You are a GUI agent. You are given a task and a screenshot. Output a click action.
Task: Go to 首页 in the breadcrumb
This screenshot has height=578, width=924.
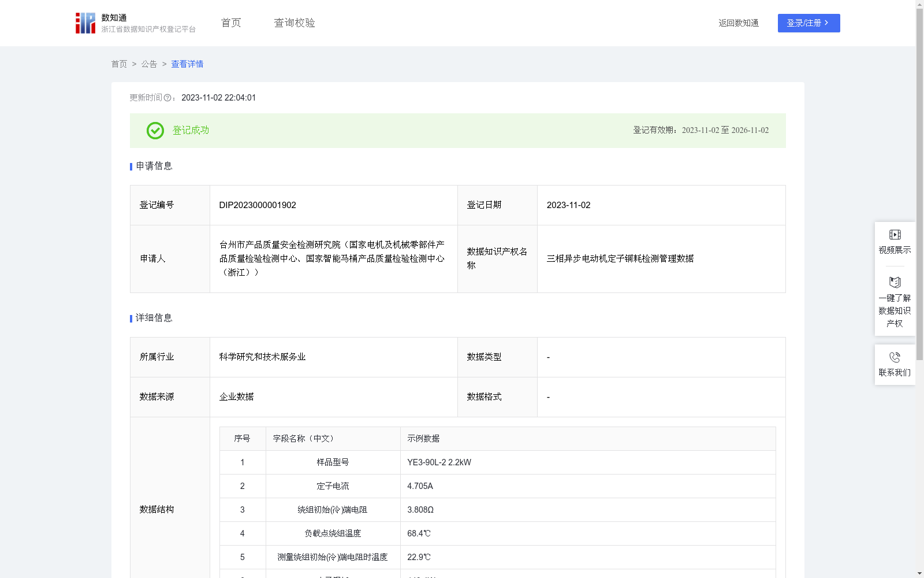pos(119,64)
